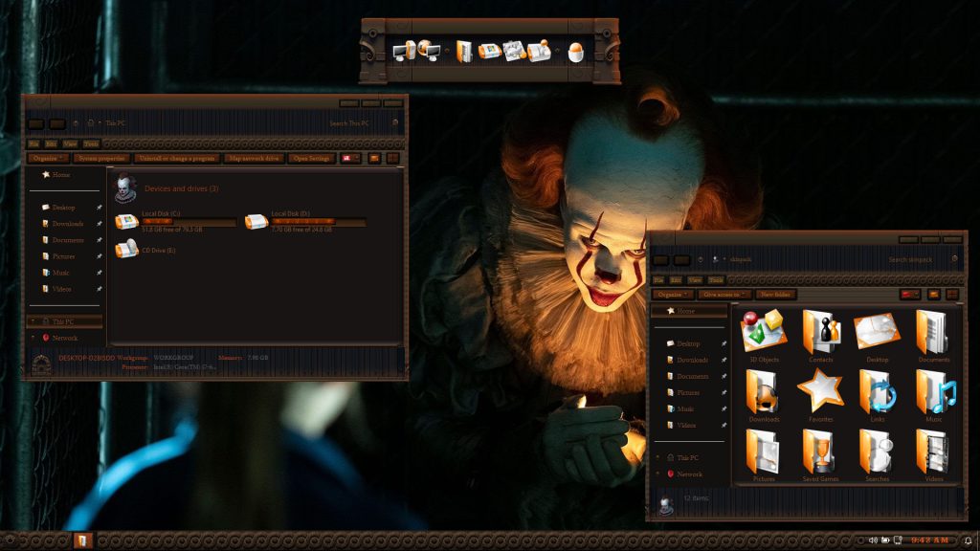Expand the Network tree node in the This PC window
This screenshot has width=980, height=551.
(33, 338)
